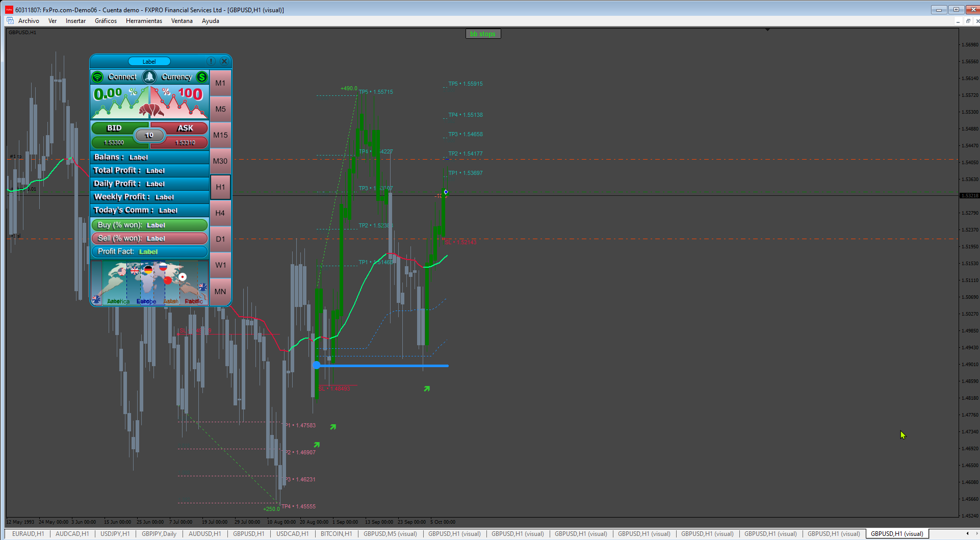Click the USA flag on the session map
This screenshot has height=540, width=980.
[122, 272]
